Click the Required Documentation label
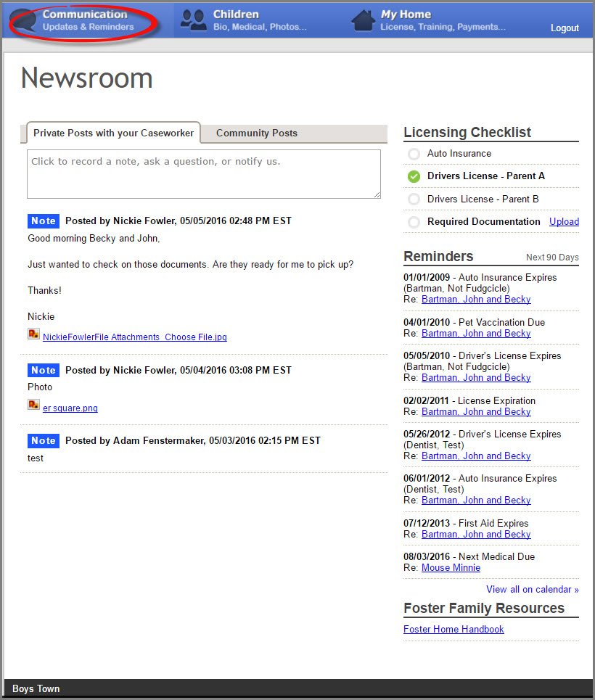Screen dimensions: 595x700 (484, 221)
